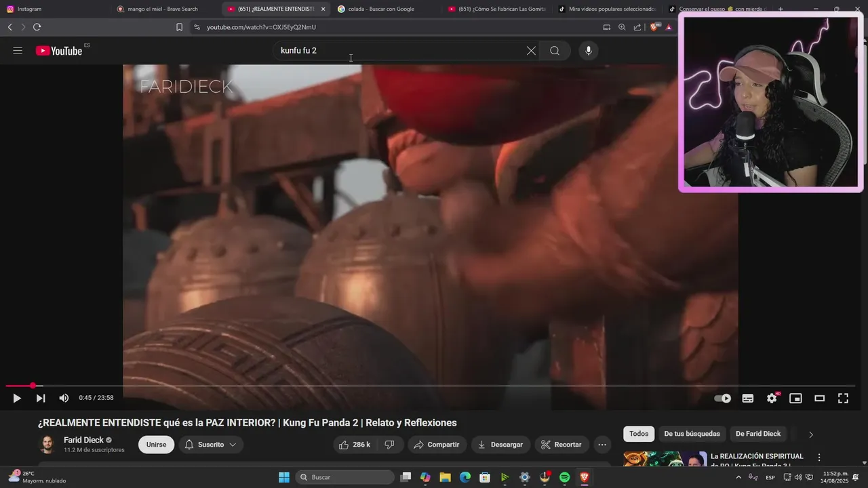Go to the YouTube home logo

tap(59, 51)
